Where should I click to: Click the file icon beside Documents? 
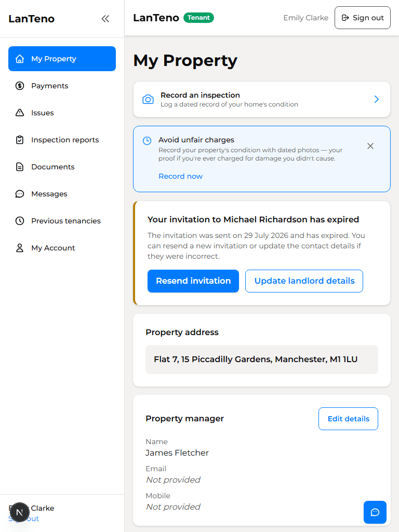pos(20,167)
